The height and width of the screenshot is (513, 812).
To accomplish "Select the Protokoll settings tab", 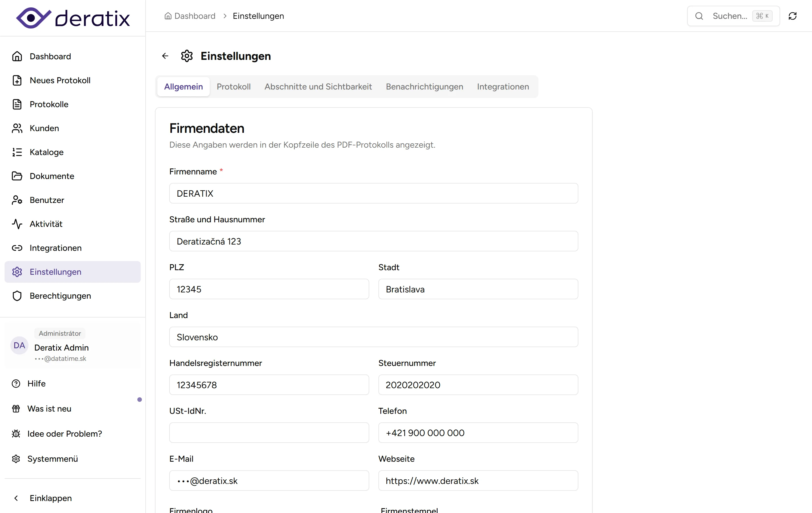I will coord(234,86).
